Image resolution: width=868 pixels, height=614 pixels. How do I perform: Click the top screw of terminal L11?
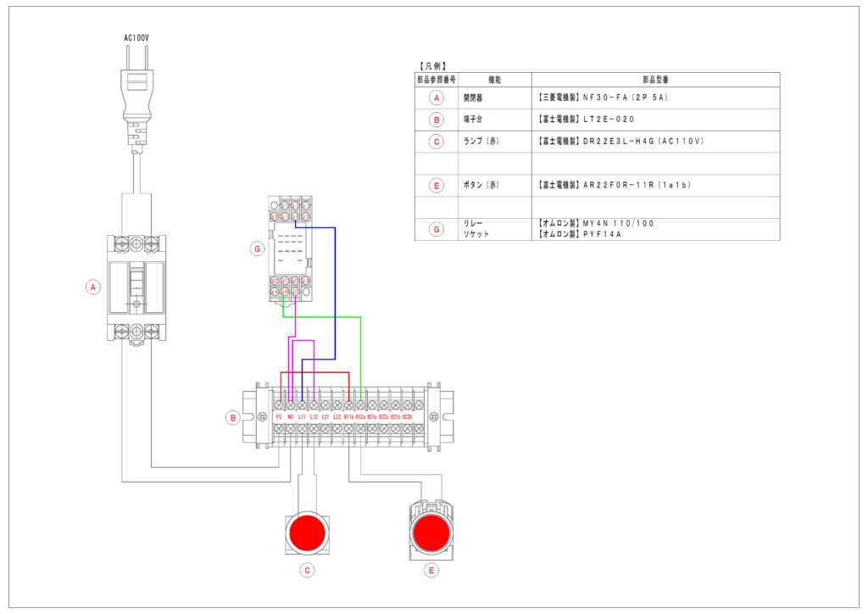pos(303,405)
